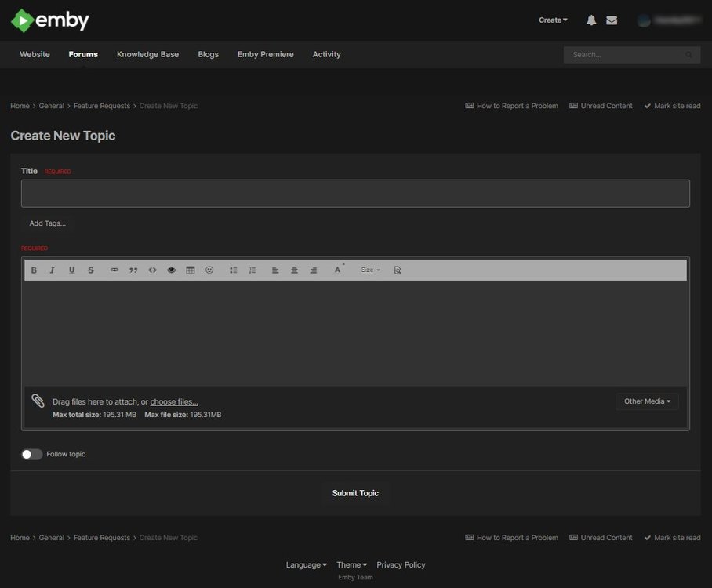Screen dimensions: 712x588
Task: Click Emby Team footer link
Action: [355, 578]
